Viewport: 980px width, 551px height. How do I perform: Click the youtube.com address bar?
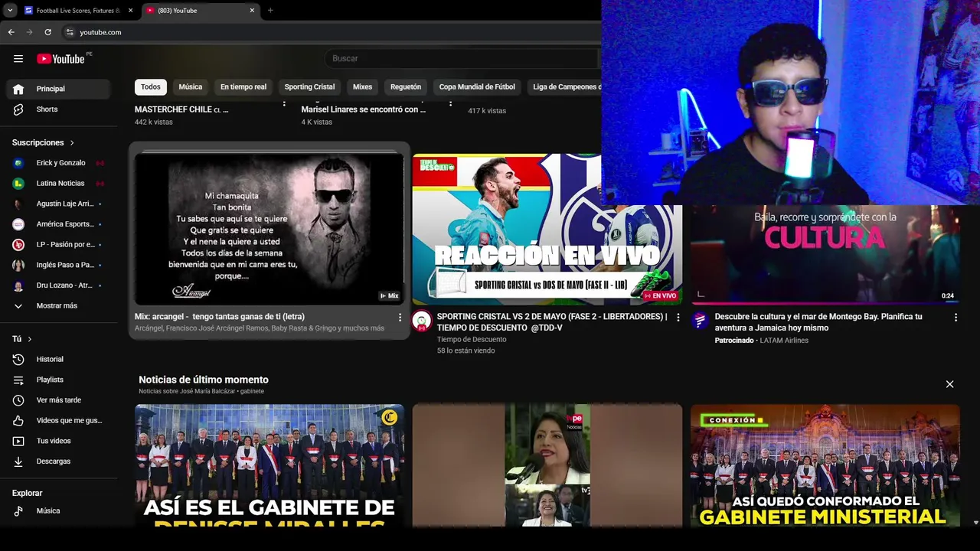tap(329, 32)
